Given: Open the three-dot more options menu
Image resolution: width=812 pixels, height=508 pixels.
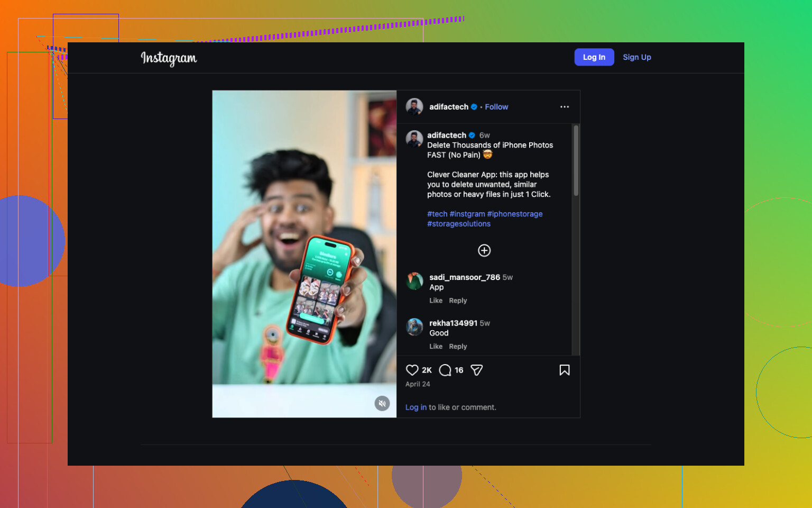Looking at the screenshot, I should click(x=565, y=107).
